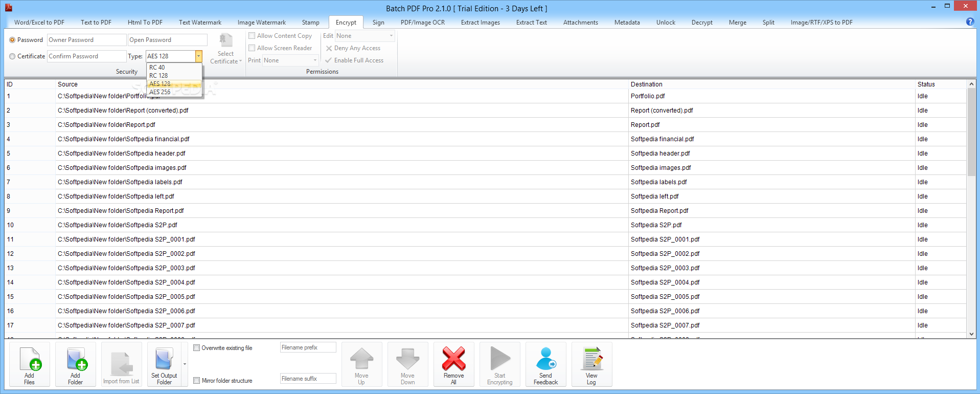Screen dimensions: 980x394
Task: Click the Enable Full Access label
Action: coord(359,60)
